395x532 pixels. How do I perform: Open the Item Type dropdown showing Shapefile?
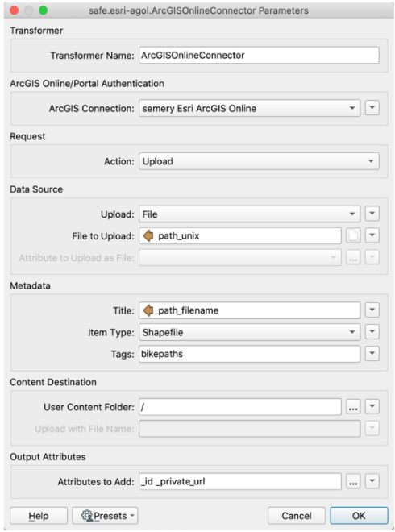pos(249,332)
